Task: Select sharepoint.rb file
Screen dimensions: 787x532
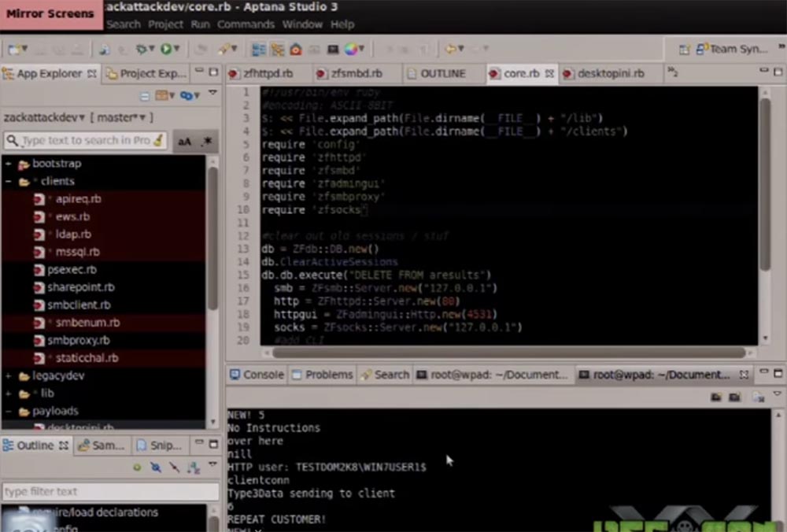Action: [x=80, y=287]
